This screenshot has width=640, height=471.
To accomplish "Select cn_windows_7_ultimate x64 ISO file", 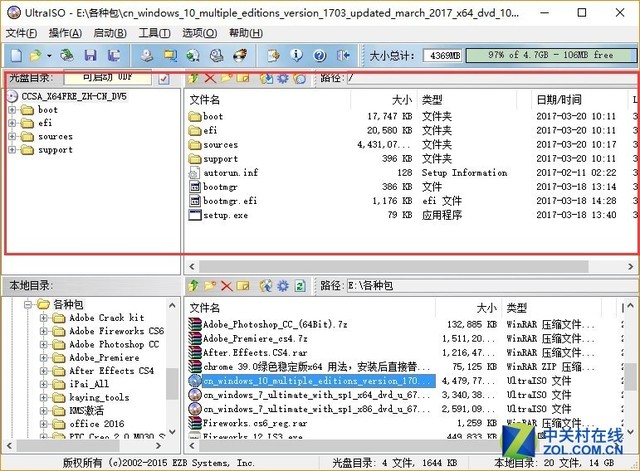I will pos(316,395).
